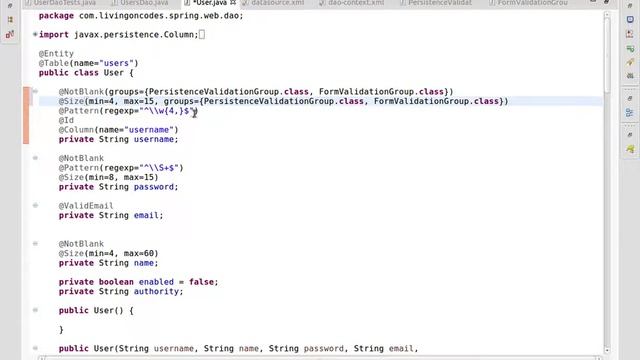Click FormValidationGroup.class in the @Size line

(x=436, y=101)
